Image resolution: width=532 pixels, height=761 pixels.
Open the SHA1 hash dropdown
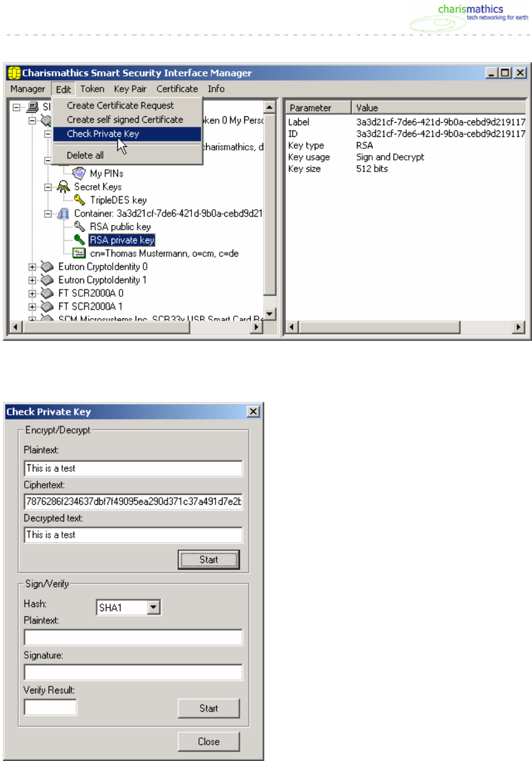[x=154, y=608]
